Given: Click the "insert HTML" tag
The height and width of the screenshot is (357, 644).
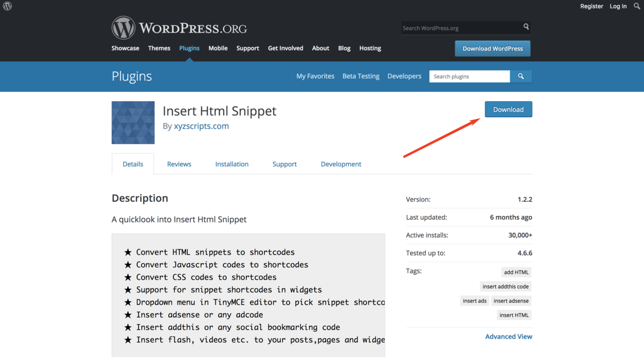Looking at the screenshot, I should [514, 315].
